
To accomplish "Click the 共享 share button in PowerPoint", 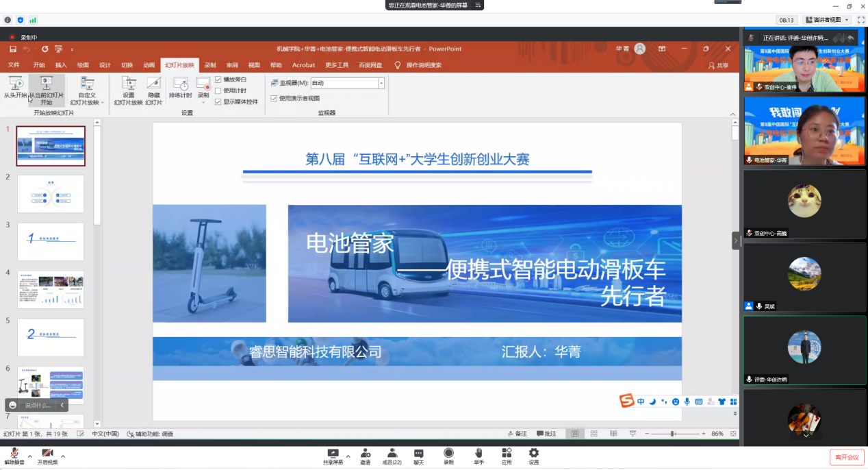I will point(718,65).
